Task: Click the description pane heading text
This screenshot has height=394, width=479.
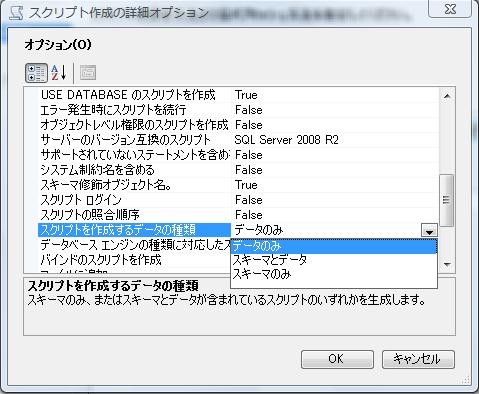Action: (x=113, y=286)
